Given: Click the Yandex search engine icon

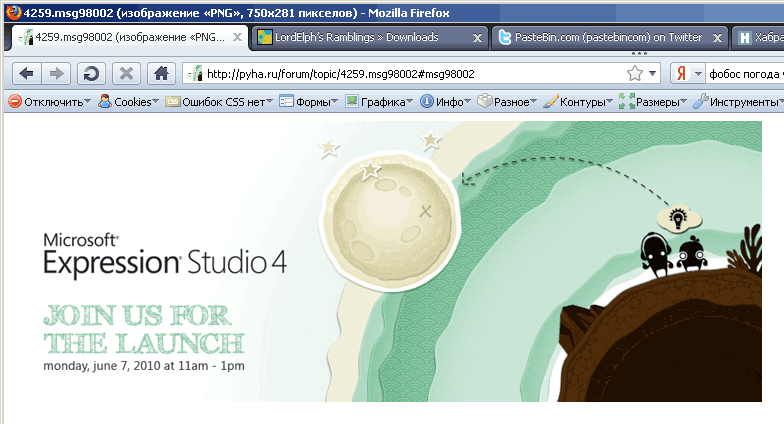Looking at the screenshot, I should [x=682, y=73].
